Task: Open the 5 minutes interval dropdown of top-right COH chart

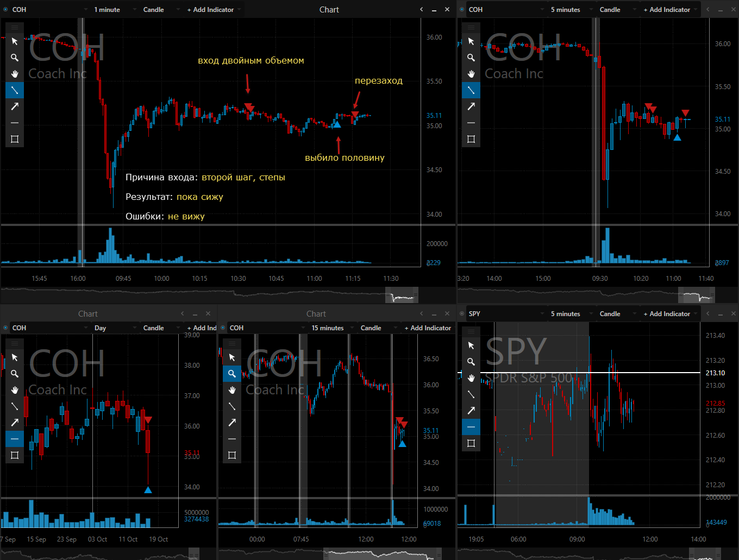Action: pyautogui.click(x=571, y=10)
